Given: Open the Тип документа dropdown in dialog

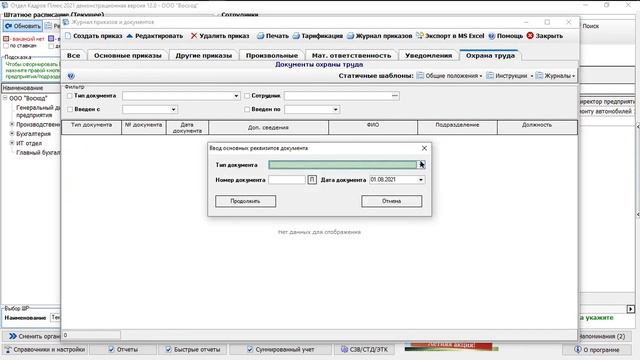Looking at the screenshot, I should point(421,164).
